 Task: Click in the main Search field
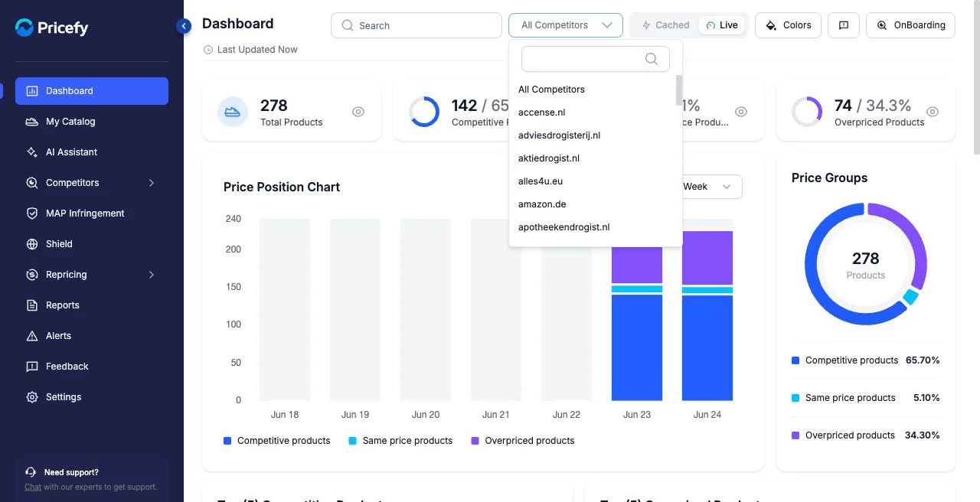(x=416, y=25)
